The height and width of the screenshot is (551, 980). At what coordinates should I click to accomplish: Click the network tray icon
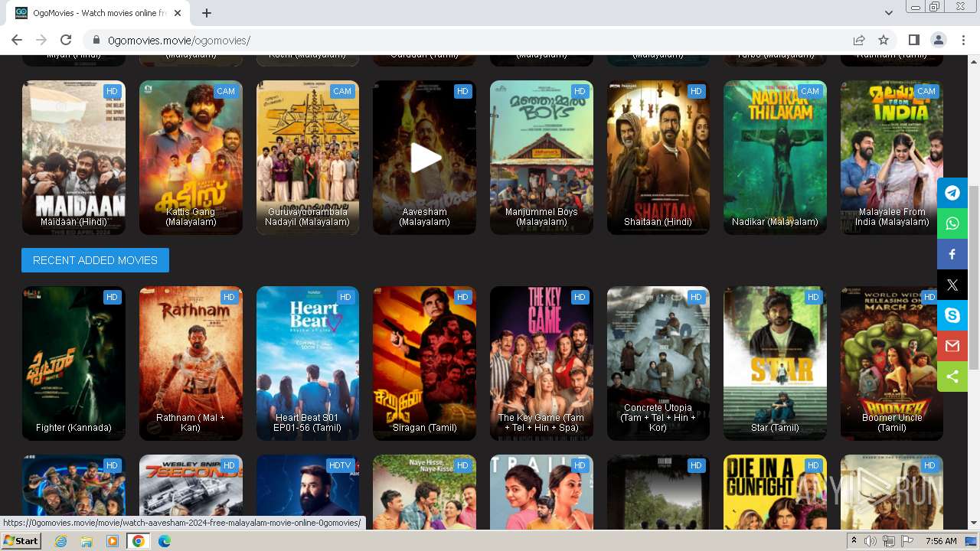[x=889, y=541]
